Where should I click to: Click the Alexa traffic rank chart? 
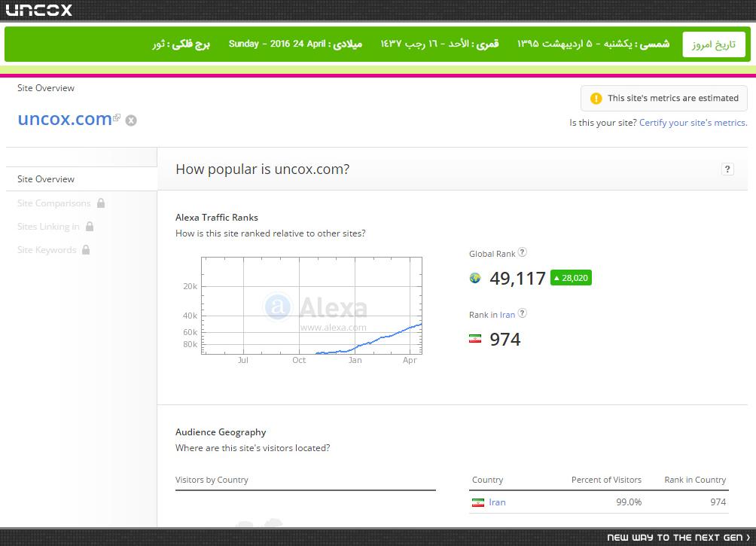tap(312, 306)
